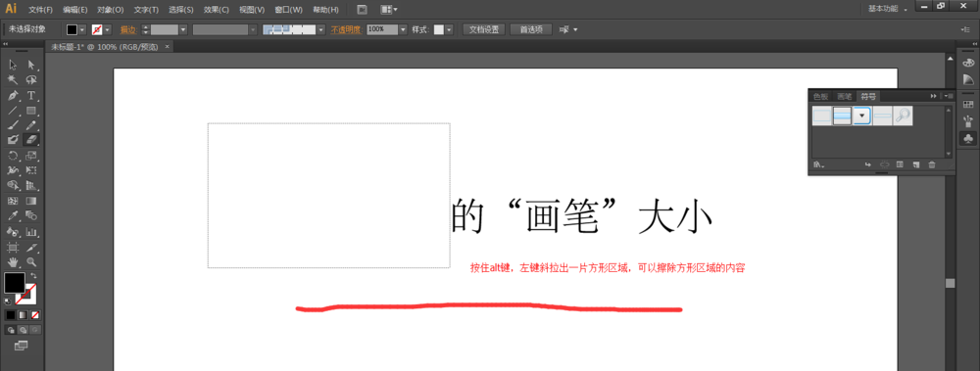Set Gradient fill mode

[23, 315]
